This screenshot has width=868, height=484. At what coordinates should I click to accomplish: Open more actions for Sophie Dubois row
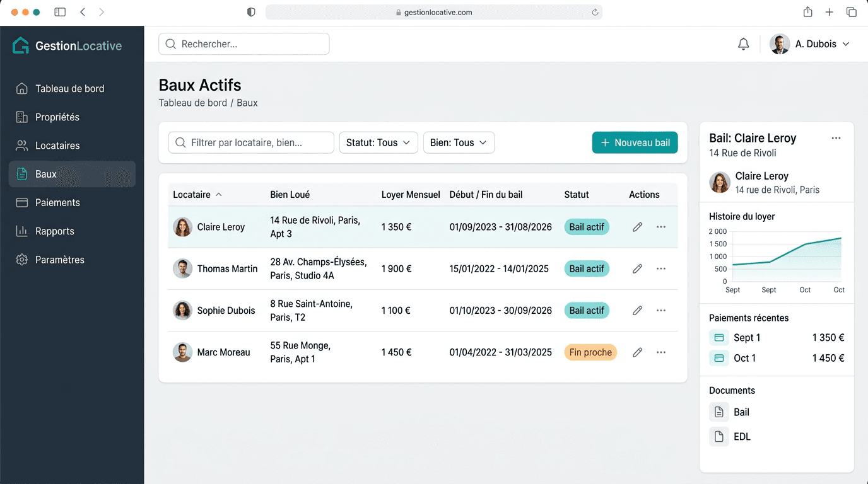tap(660, 310)
